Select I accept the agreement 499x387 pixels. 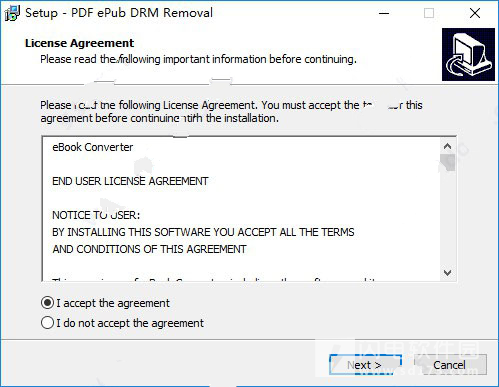[x=105, y=303]
